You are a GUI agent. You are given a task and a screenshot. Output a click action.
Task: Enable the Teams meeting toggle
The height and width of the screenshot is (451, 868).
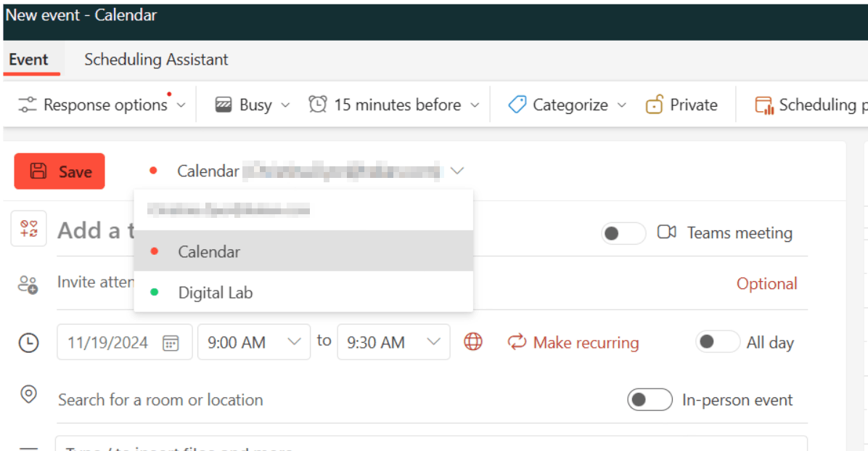coord(623,233)
